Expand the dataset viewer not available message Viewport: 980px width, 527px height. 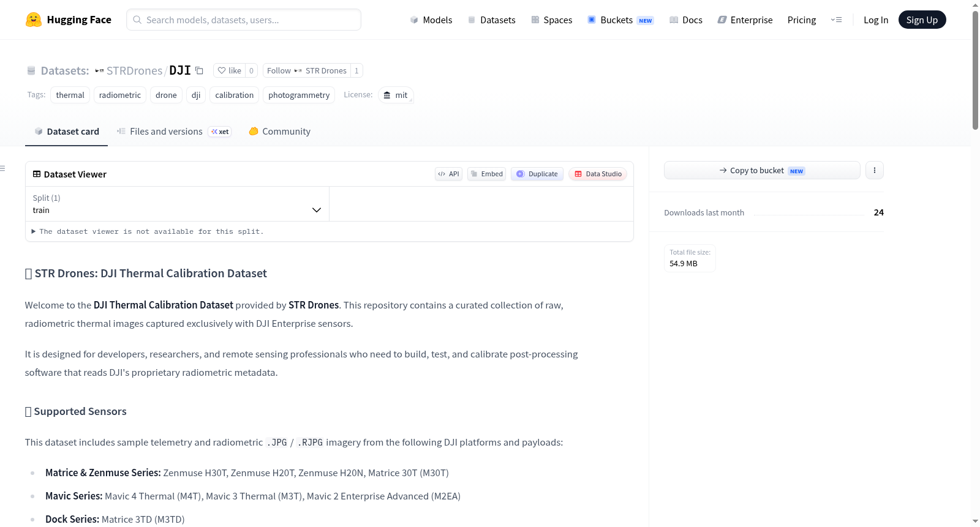tap(147, 231)
